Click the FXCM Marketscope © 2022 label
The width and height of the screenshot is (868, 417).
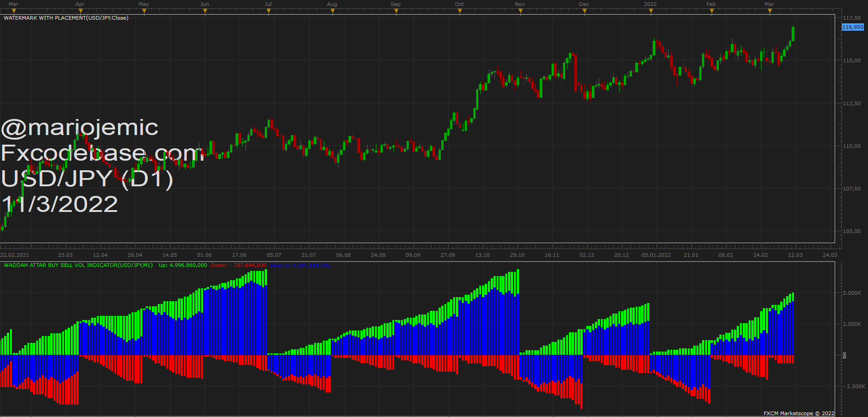799,413
